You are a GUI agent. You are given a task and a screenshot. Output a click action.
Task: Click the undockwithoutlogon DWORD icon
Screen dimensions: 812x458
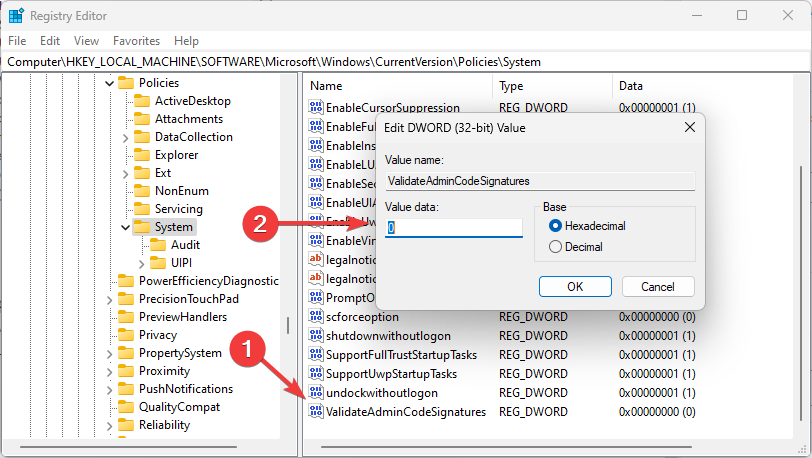tap(316, 392)
